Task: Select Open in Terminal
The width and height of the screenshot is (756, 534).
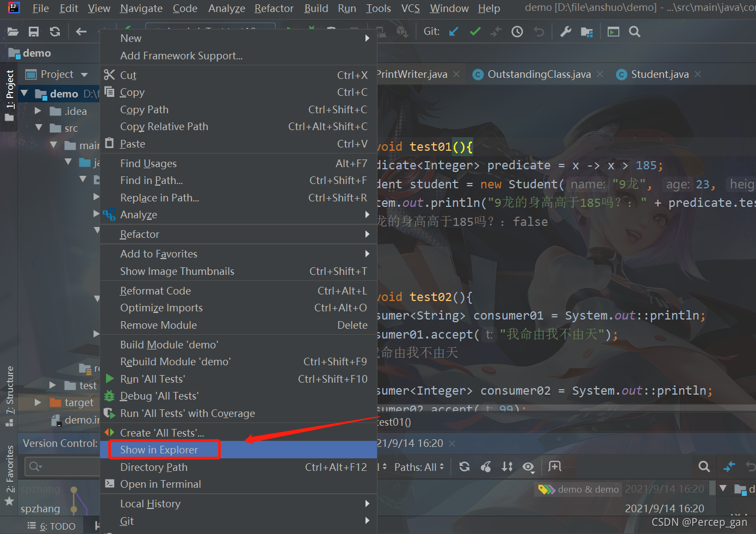Action: click(x=238, y=484)
